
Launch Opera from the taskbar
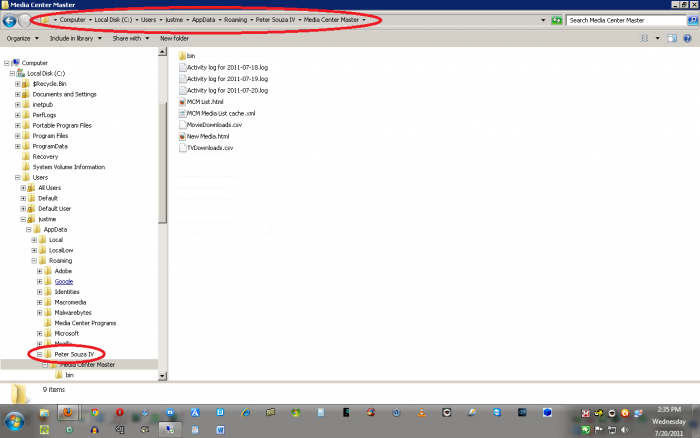119,413
